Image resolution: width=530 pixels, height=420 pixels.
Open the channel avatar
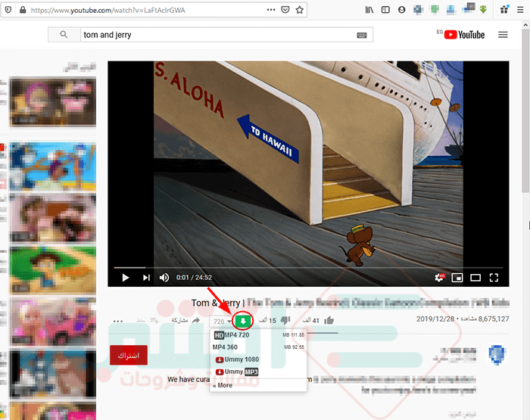[497, 355]
